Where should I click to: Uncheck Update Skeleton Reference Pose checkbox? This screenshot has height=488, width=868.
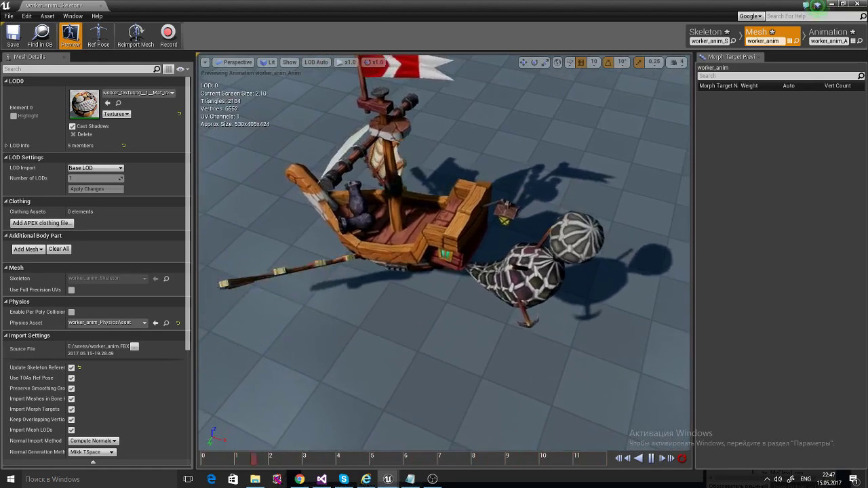click(71, 368)
